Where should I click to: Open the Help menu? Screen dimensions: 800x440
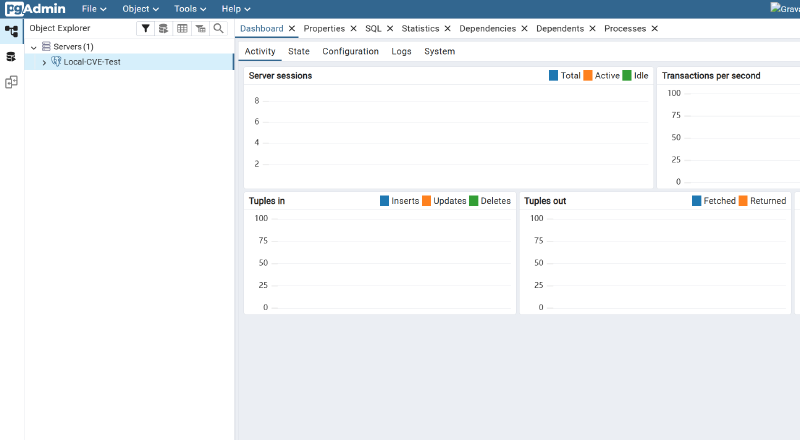[236, 9]
